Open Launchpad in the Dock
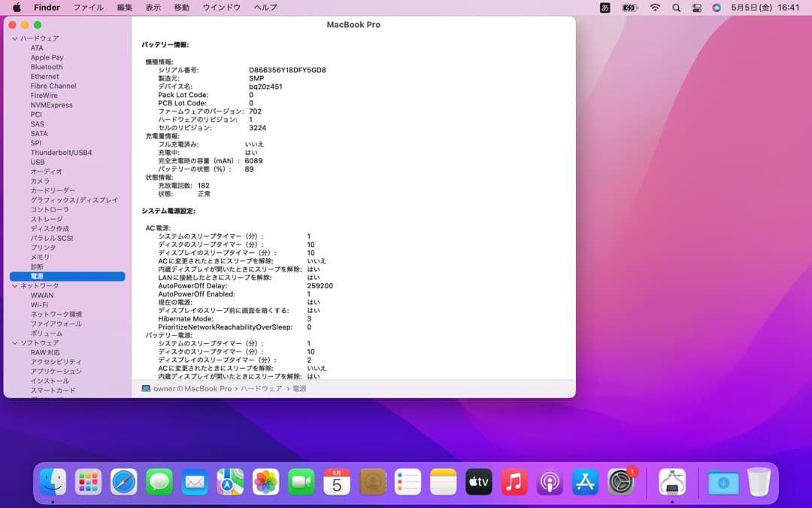This screenshot has width=812, height=508. coord(88,482)
